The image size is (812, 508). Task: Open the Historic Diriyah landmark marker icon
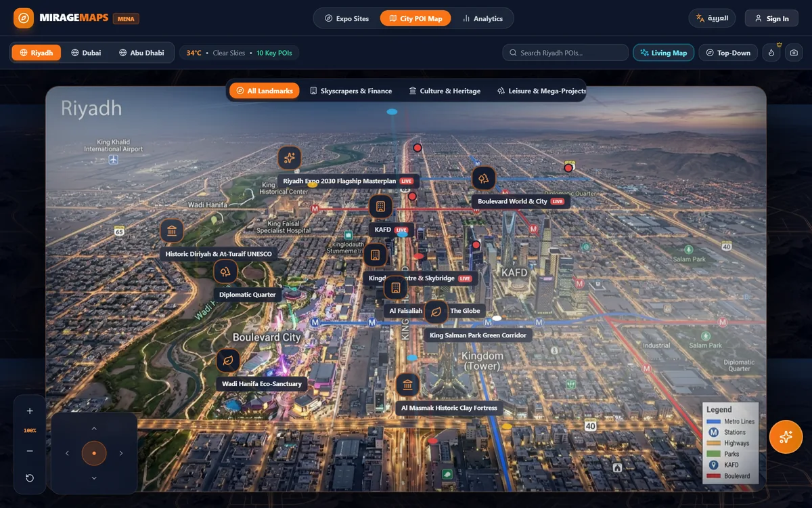172,231
